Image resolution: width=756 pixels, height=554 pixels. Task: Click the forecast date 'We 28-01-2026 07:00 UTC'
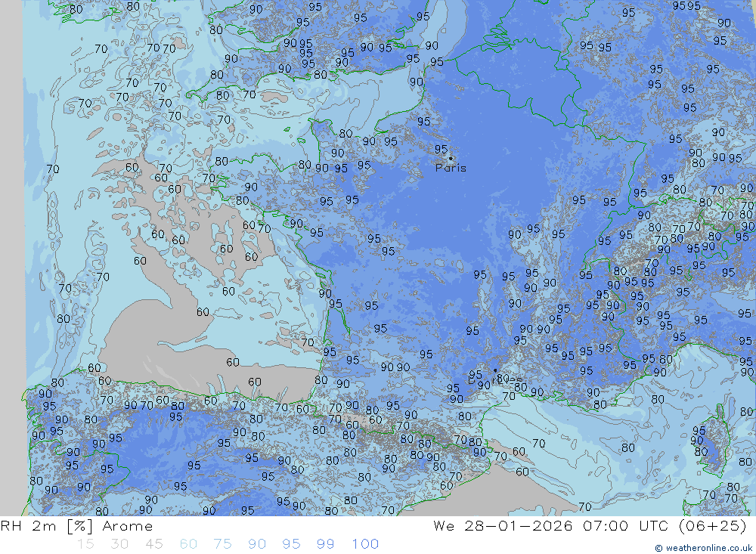coord(551,526)
